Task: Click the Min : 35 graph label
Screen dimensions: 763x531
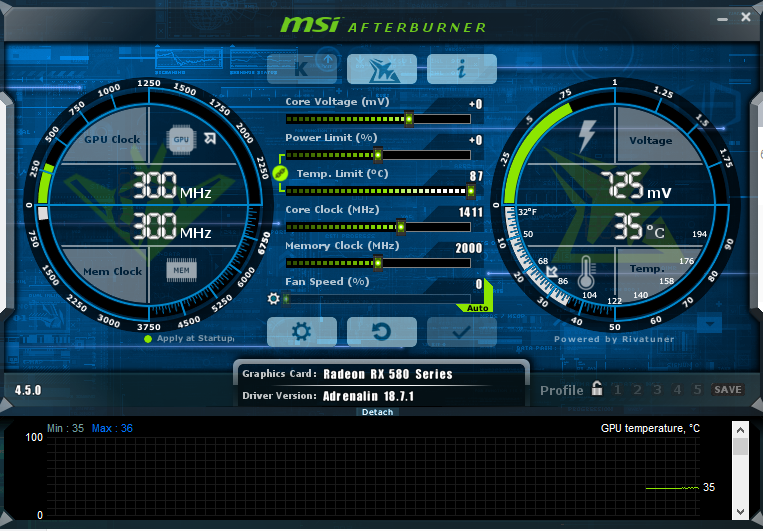Action: [65, 428]
